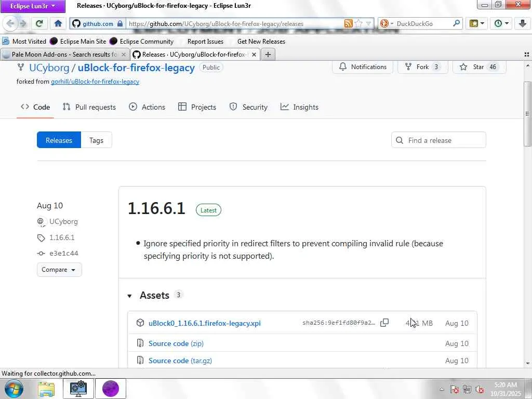Open the bookmarks menu button
532x399 pixels.
(476, 23)
